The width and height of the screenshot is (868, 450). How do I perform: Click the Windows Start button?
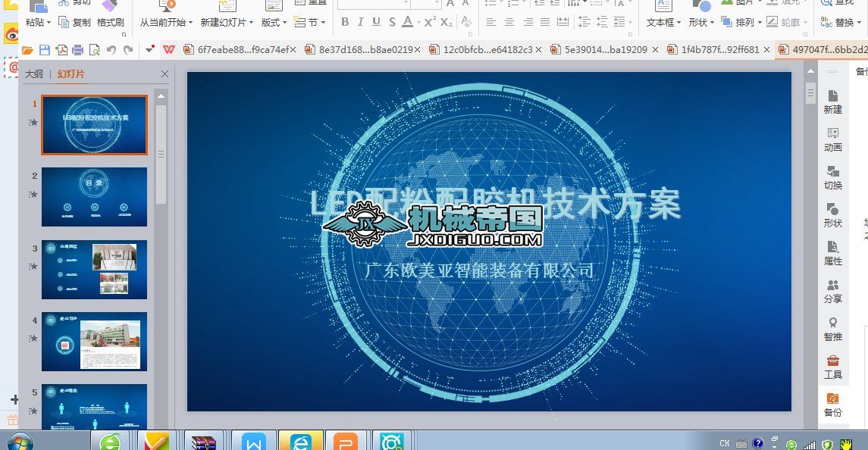click(x=20, y=442)
